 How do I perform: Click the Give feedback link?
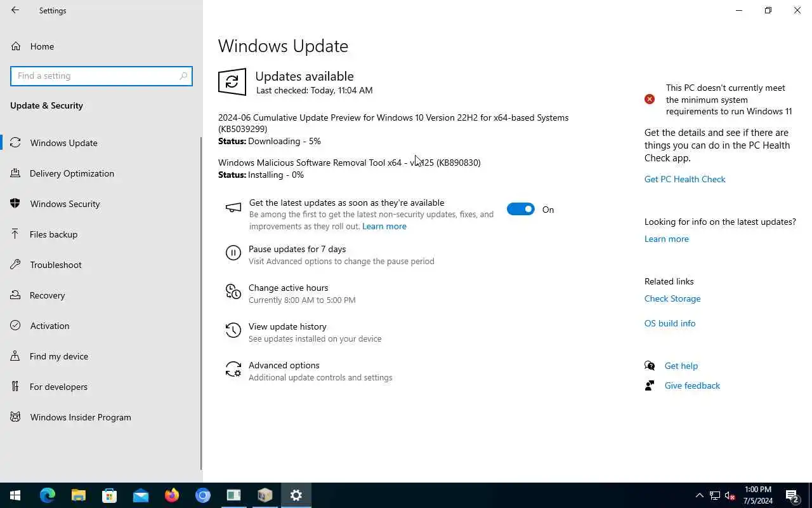pos(692,385)
